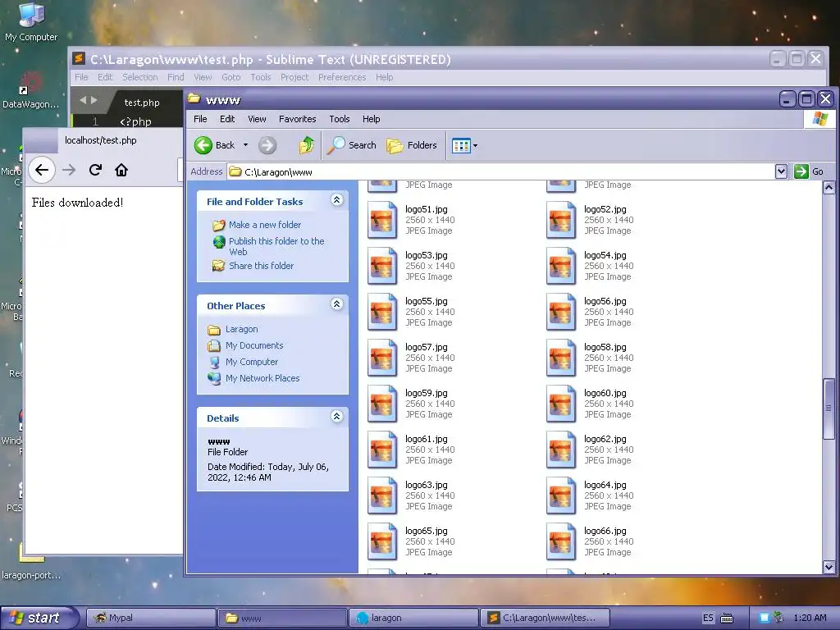This screenshot has width=840, height=630.
Task: Open the Tools menu in www window
Action: click(x=339, y=119)
